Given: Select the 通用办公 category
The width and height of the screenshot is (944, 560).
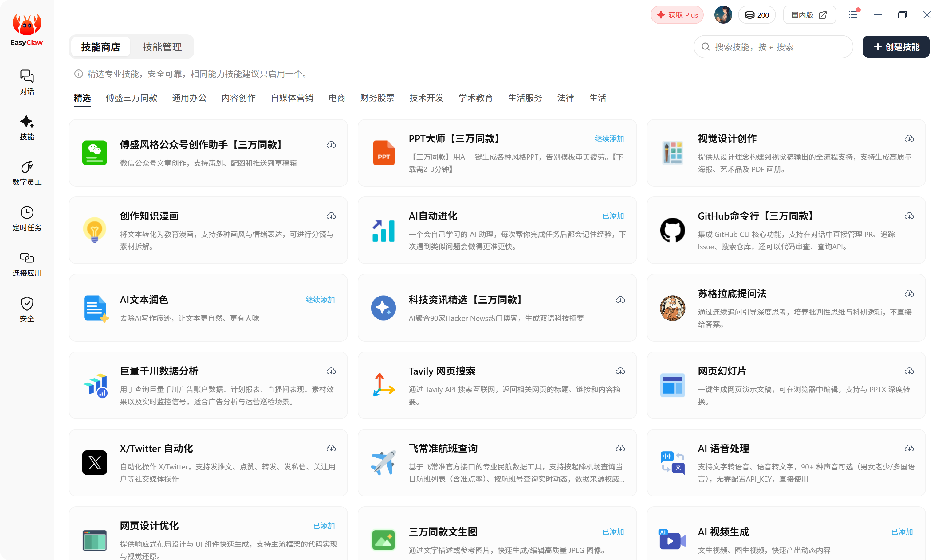Looking at the screenshot, I should pyautogui.click(x=189, y=98).
